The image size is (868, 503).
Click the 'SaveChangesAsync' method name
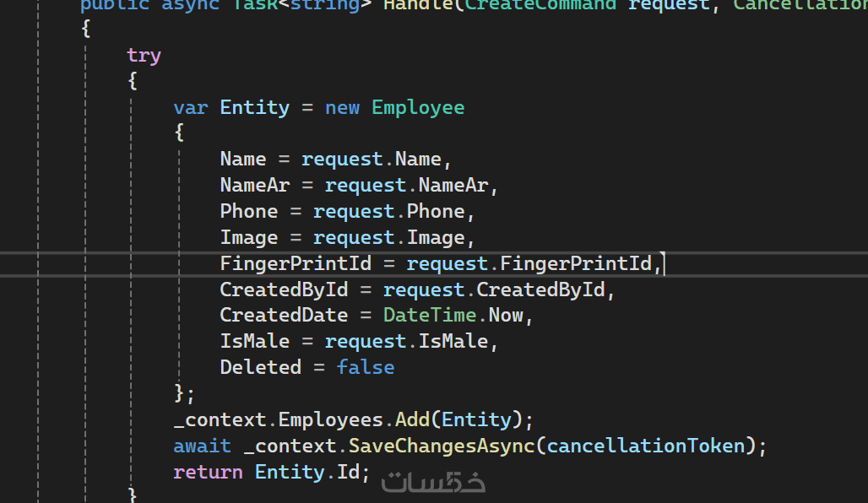tap(442, 446)
